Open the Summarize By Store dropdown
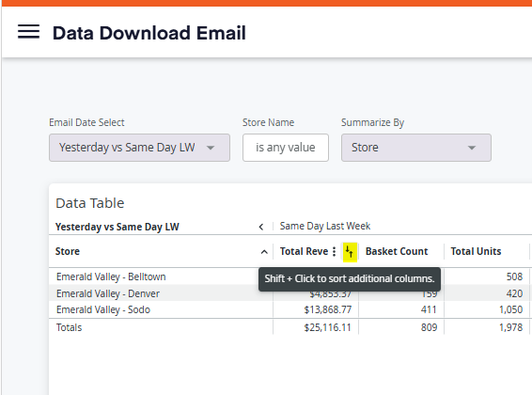Screen dimensions: 532x395 (416, 148)
